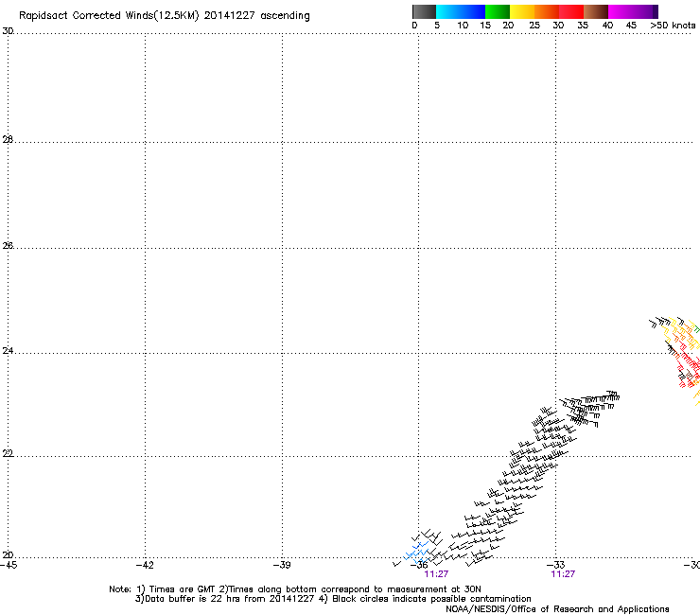700x615 pixels.
Task: Click the legend tick label 25
Action: [x=534, y=26]
